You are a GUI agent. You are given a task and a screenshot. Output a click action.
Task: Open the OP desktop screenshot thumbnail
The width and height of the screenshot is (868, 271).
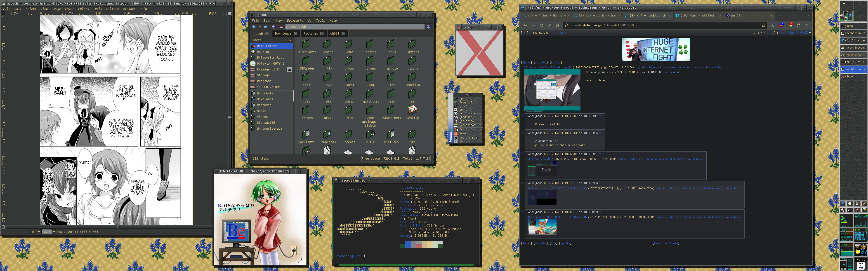point(552,91)
